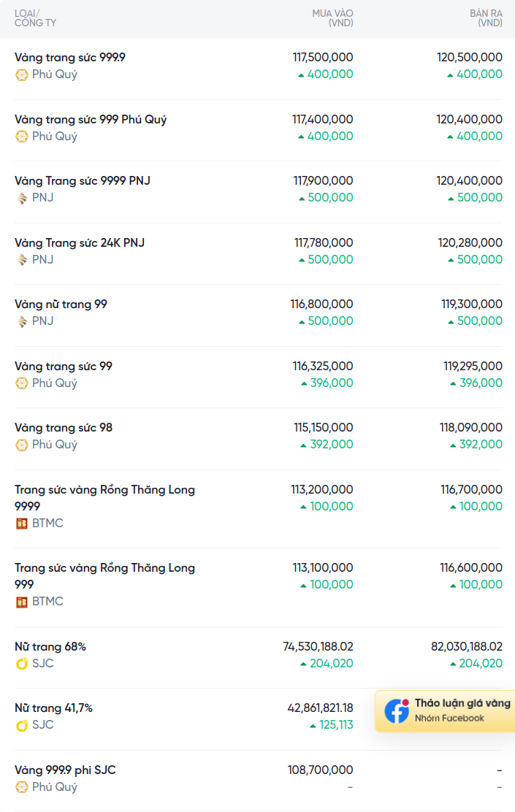Click the Trang sức vàng Rồng Thăng Long 9999 title

(x=104, y=489)
